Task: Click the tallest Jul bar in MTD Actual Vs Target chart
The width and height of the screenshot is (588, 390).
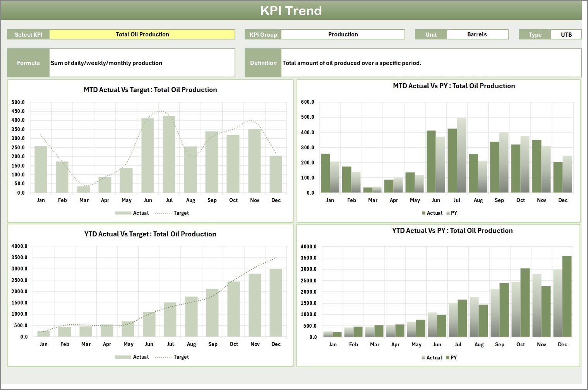Action: click(169, 155)
